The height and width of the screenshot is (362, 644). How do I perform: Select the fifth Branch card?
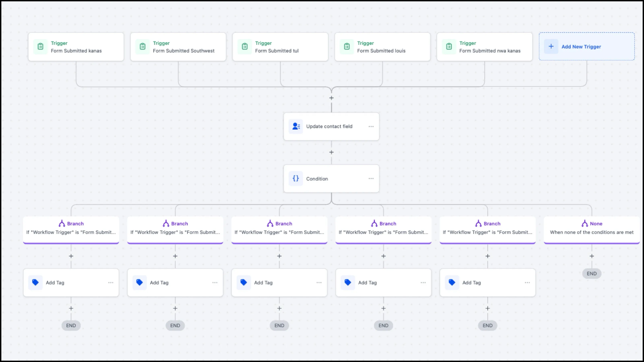(x=487, y=230)
